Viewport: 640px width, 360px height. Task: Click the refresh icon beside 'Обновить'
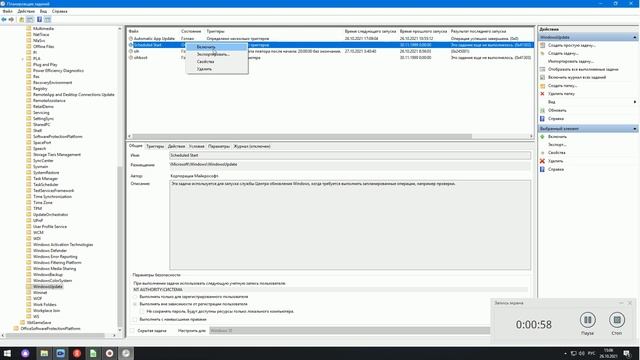point(542,110)
